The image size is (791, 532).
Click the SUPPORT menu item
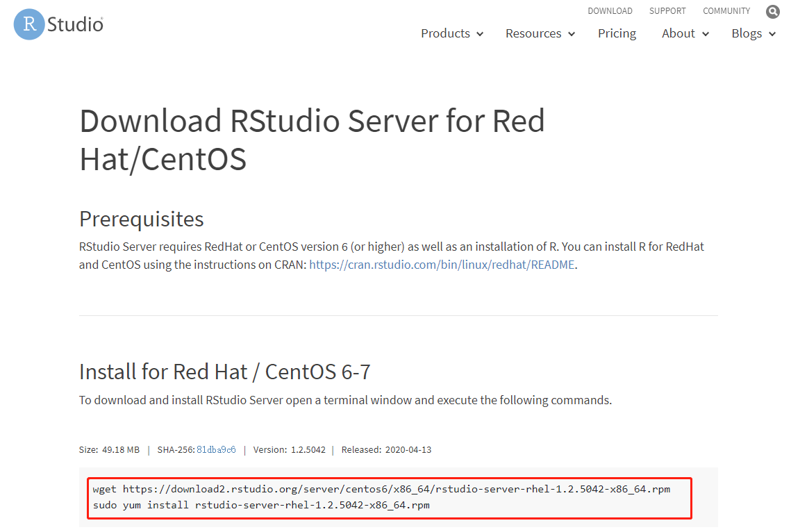(x=667, y=10)
